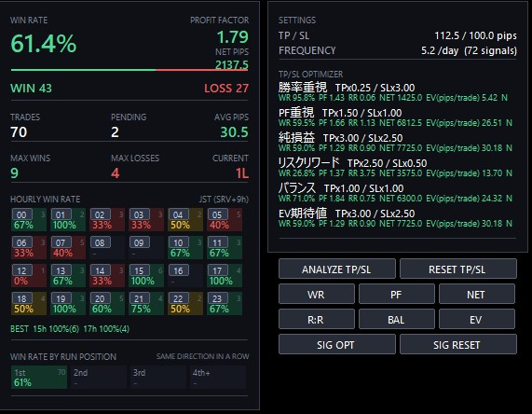Click hour 04 cell showing 50%
The image size is (532, 414).
[185, 220]
